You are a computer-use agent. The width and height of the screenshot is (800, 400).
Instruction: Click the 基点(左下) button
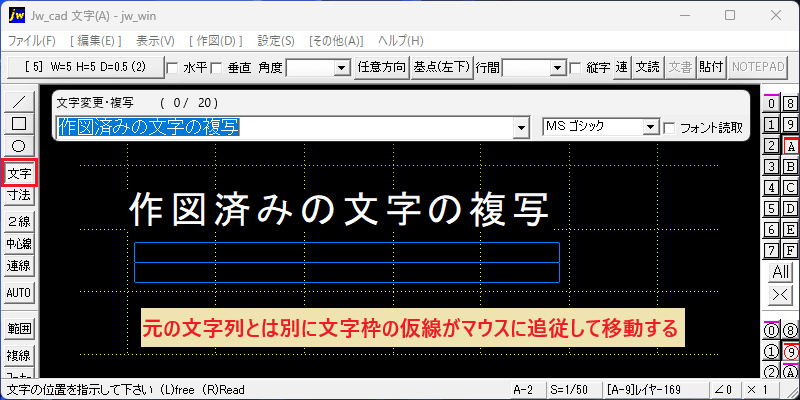pyautogui.click(x=441, y=67)
